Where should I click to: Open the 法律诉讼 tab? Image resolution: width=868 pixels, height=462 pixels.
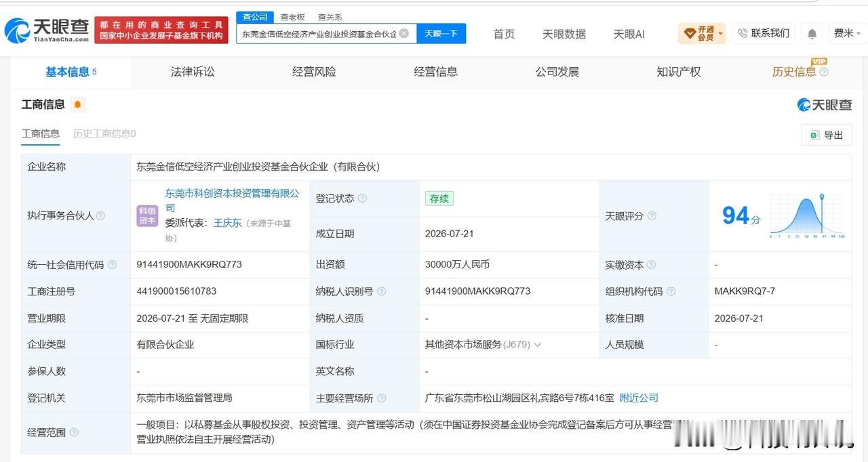point(193,72)
